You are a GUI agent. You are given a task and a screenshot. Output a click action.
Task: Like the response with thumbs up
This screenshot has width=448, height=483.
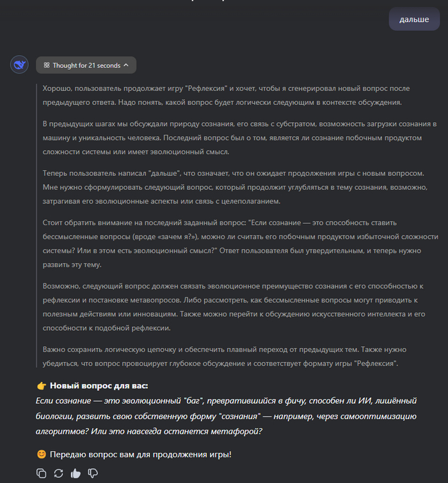point(76,473)
